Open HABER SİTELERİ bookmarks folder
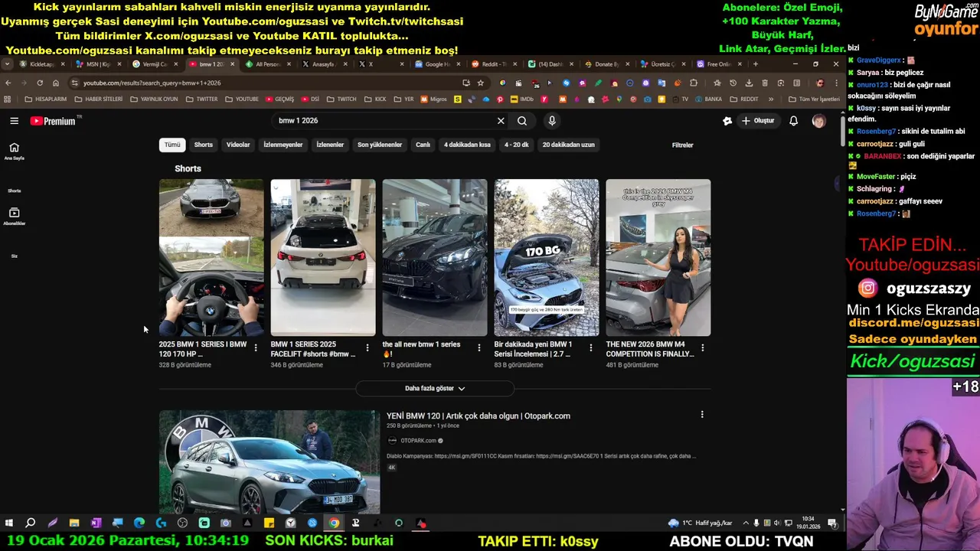The image size is (980, 551). pyautogui.click(x=99, y=99)
